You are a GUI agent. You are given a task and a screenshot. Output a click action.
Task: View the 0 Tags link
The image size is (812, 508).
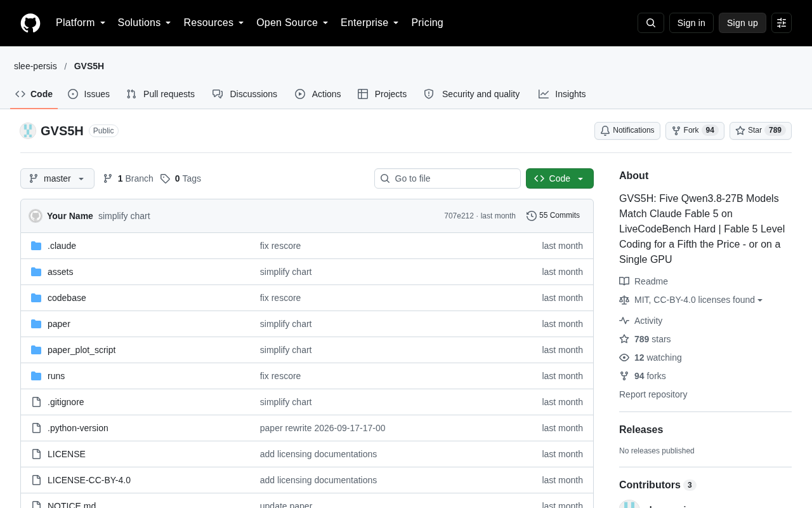point(181,178)
